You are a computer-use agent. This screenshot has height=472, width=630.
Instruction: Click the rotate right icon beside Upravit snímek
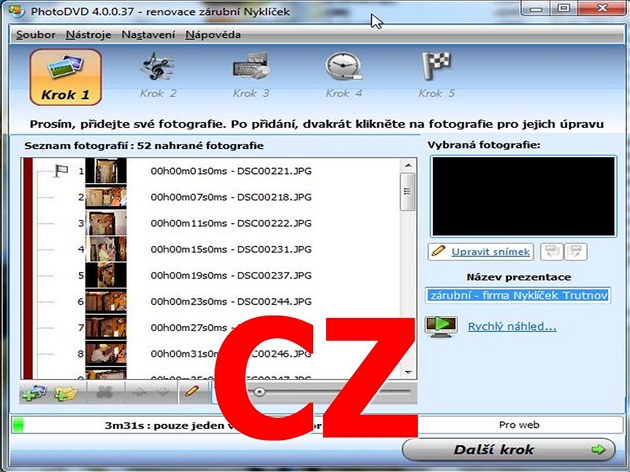(576, 252)
